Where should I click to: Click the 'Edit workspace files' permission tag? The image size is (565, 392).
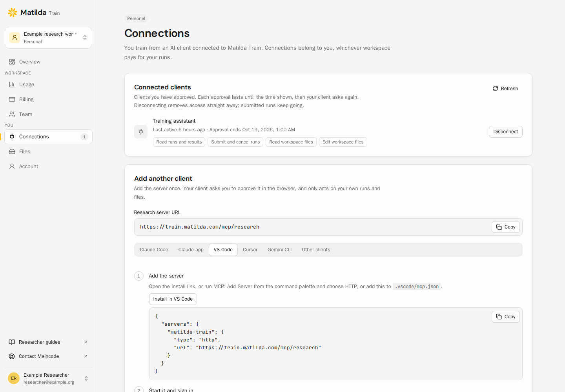click(x=343, y=142)
